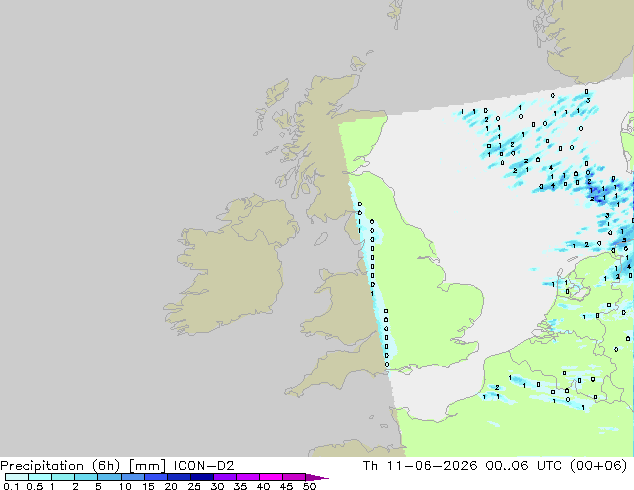
Task: Click the '15' legend label
Action: tap(148, 486)
